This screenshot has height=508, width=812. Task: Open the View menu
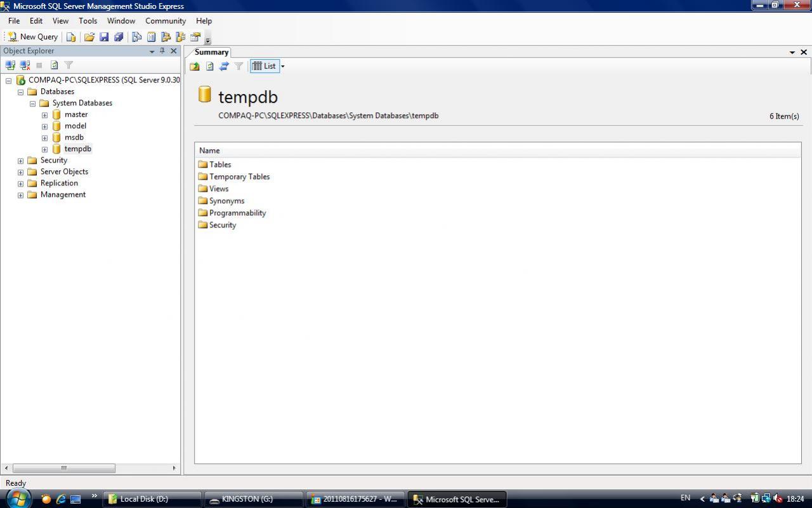coord(60,21)
